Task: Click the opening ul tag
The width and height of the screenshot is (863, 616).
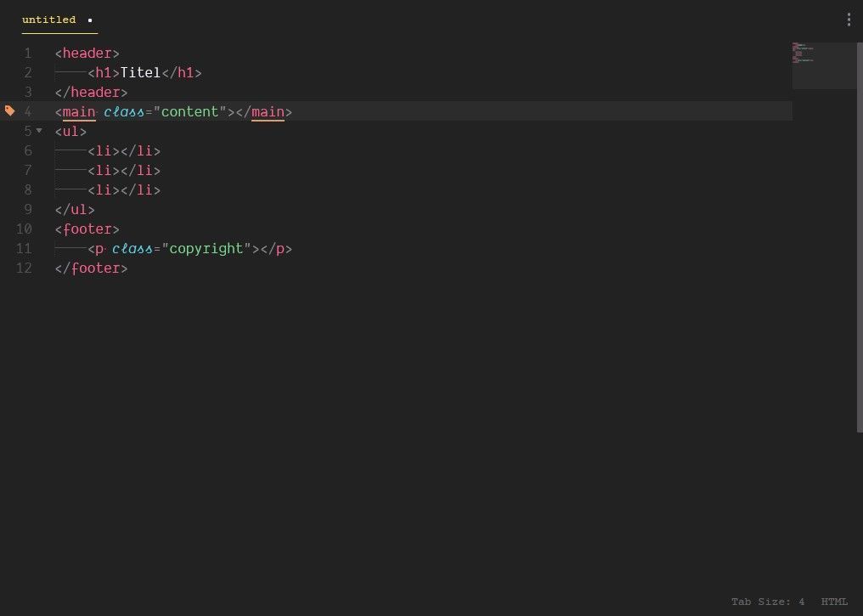Action: (71, 132)
